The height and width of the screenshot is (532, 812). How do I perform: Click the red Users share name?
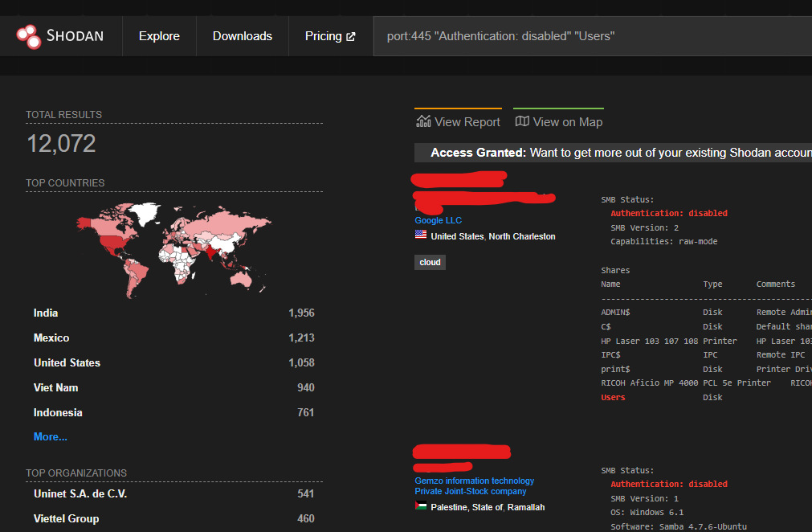[613, 397]
